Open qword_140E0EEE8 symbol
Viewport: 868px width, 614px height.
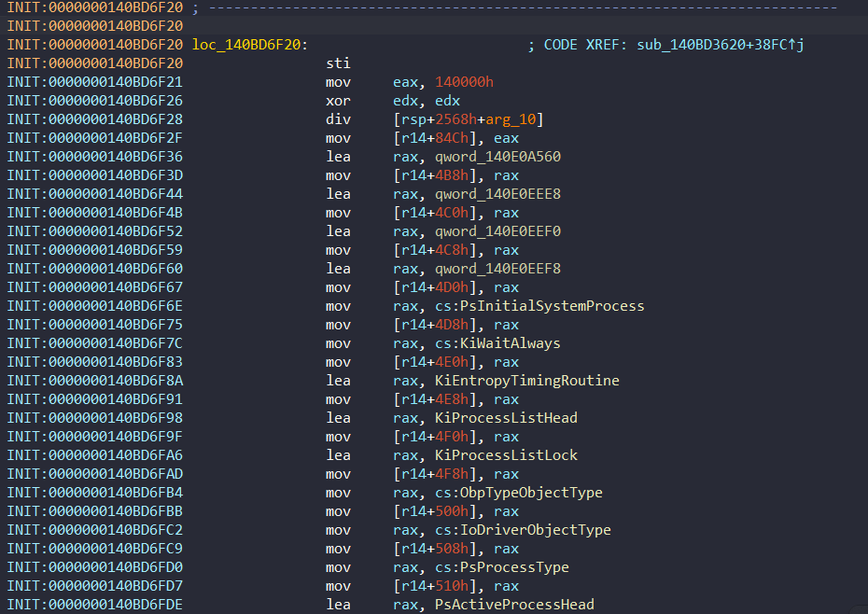[497, 194]
